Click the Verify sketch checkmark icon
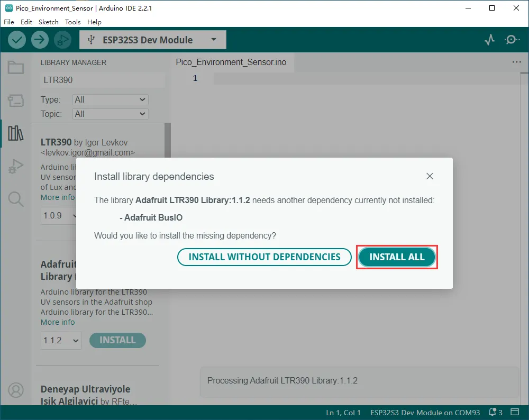The image size is (529, 420). point(17,40)
